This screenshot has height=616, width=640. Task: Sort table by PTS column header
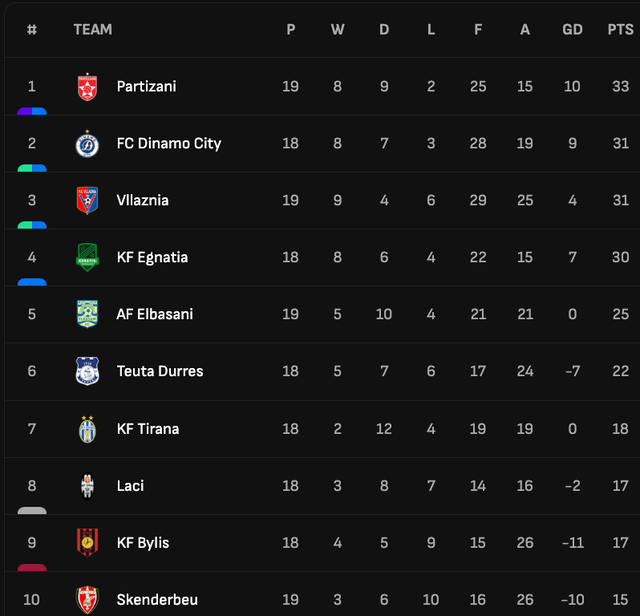click(x=620, y=29)
